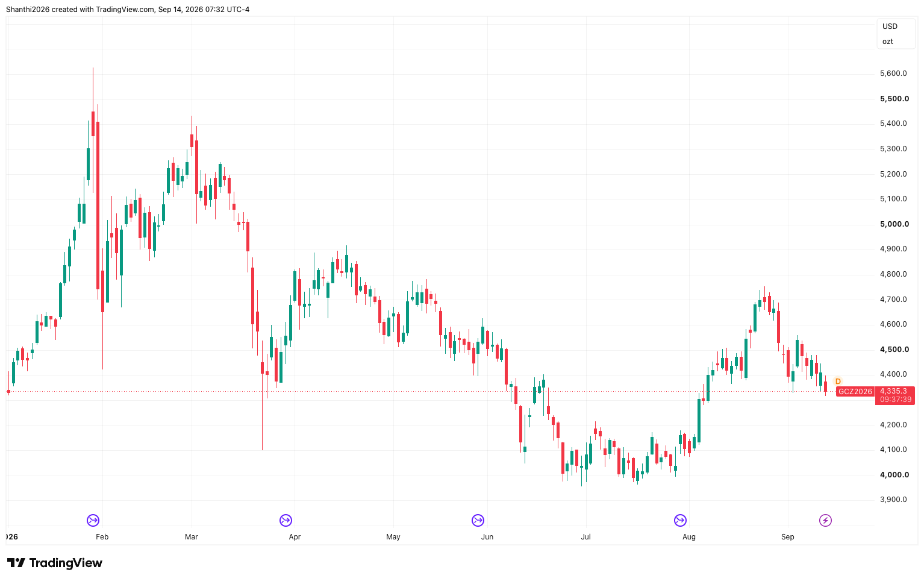
Task: Click the 4,700.0 price axis label
Action: [894, 300]
